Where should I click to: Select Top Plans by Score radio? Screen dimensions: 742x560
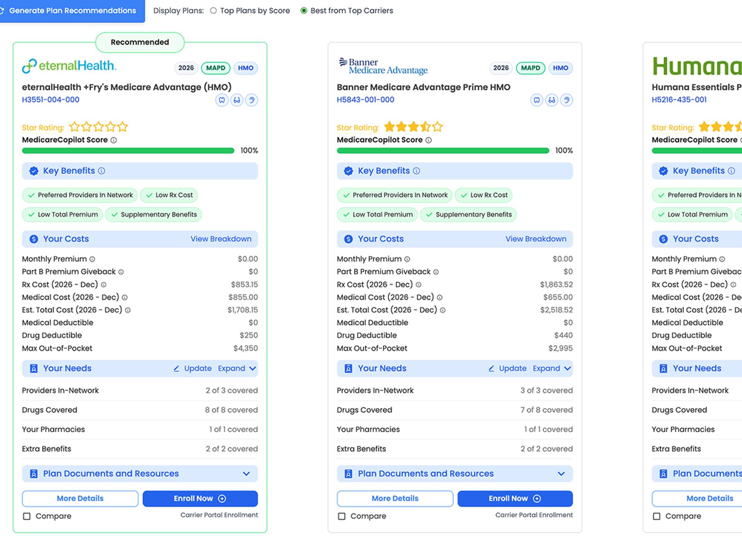pos(213,11)
